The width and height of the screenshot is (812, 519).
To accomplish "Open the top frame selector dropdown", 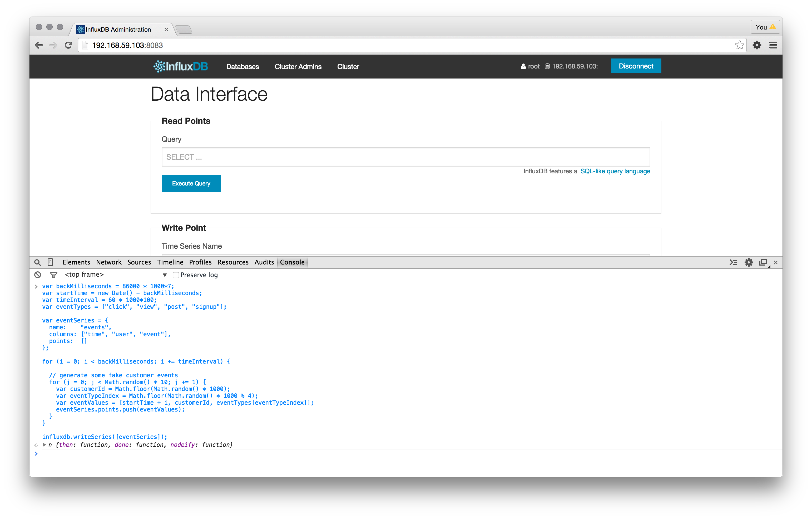I will coord(165,275).
